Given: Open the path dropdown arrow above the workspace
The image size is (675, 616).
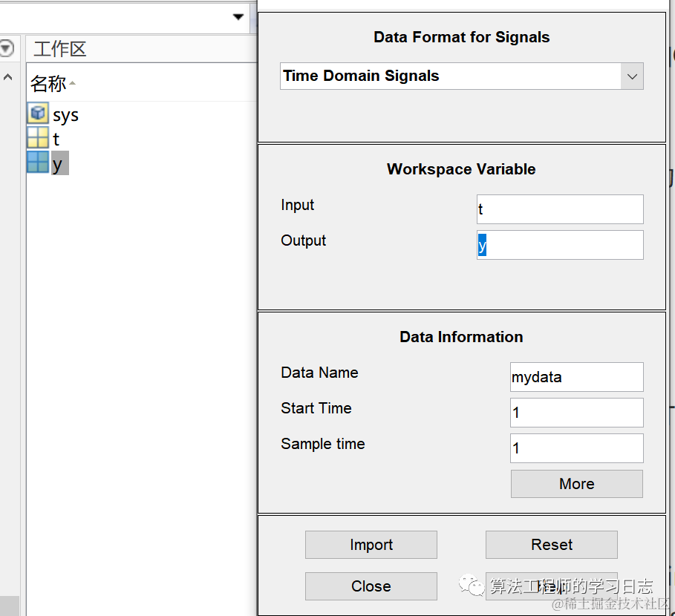Looking at the screenshot, I should coord(238,17).
